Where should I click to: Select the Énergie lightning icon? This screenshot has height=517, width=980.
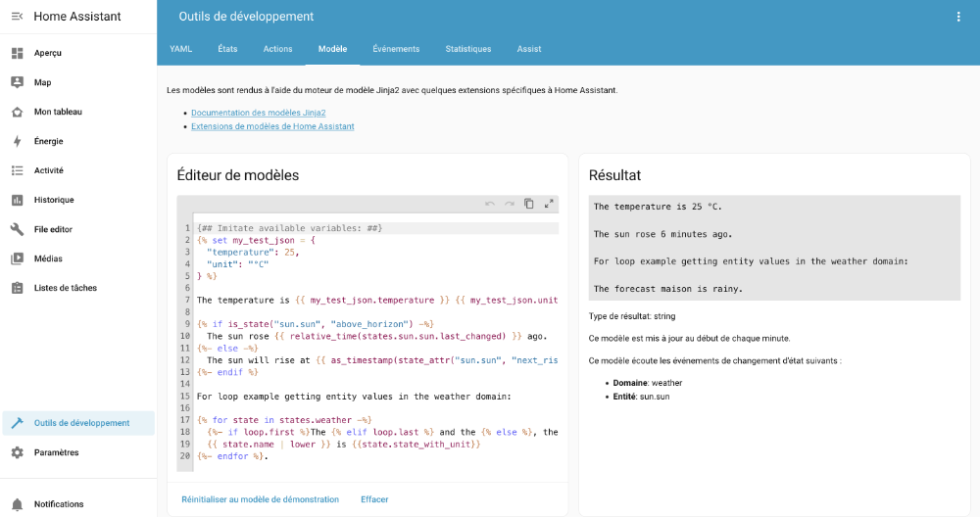click(17, 141)
